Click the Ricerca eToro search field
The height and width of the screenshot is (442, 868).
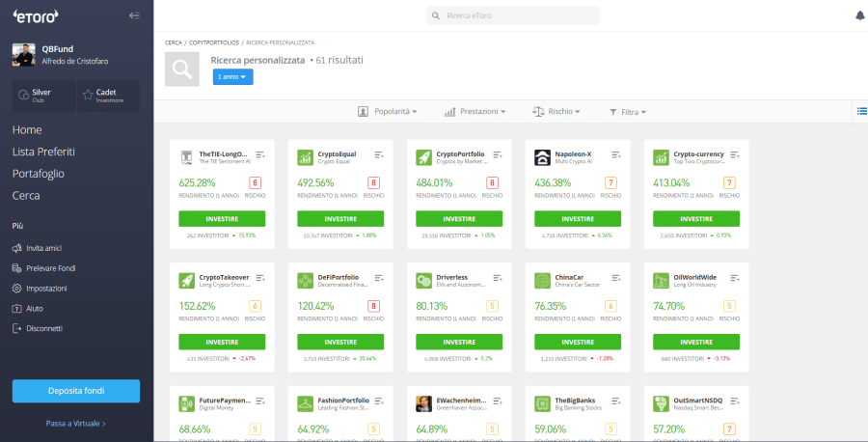pyautogui.click(x=513, y=15)
